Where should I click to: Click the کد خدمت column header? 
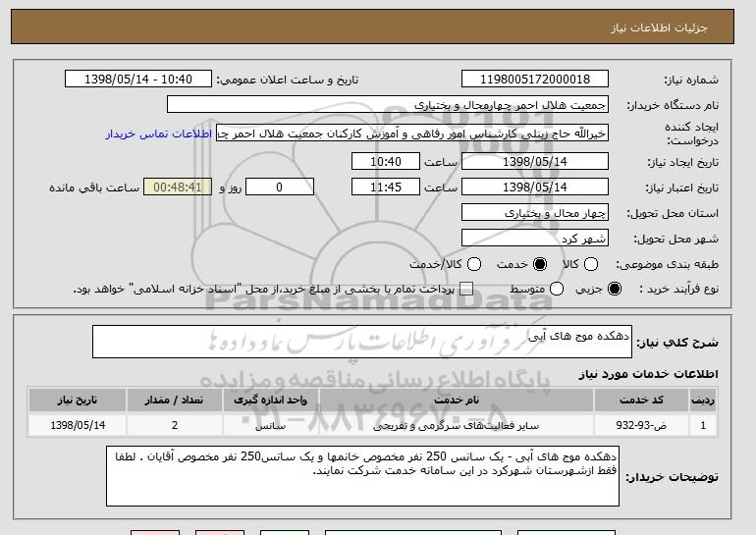click(x=641, y=401)
